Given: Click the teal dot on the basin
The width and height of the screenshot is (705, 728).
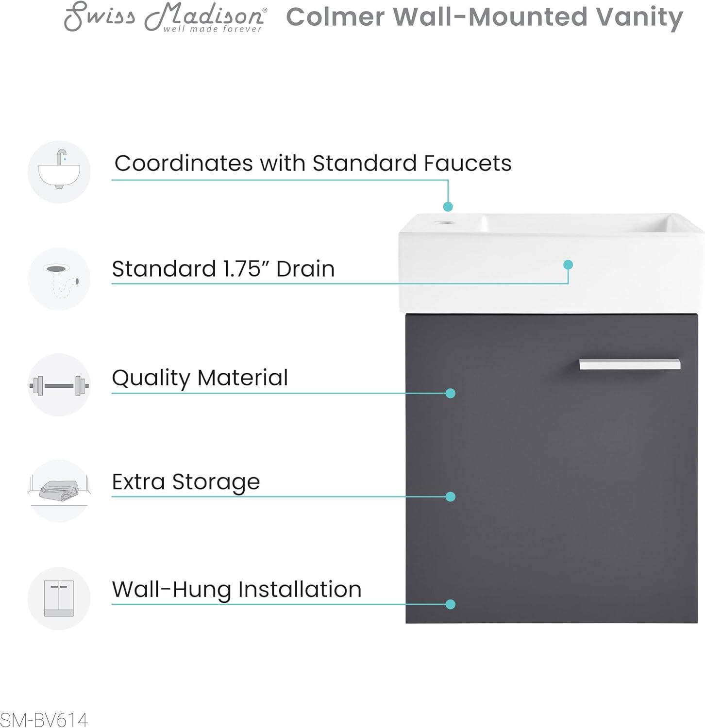Looking at the screenshot, I should pos(568,265).
